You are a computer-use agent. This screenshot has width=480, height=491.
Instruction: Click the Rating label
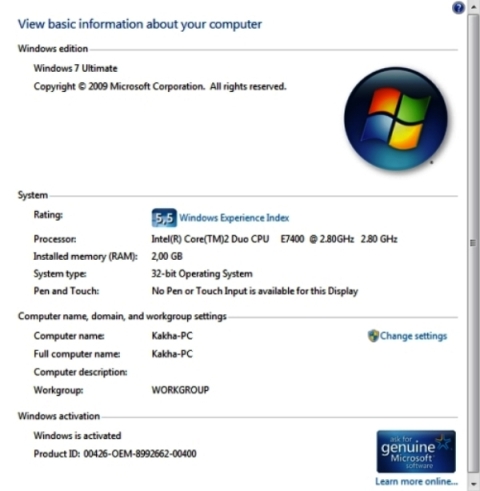[48, 215]
